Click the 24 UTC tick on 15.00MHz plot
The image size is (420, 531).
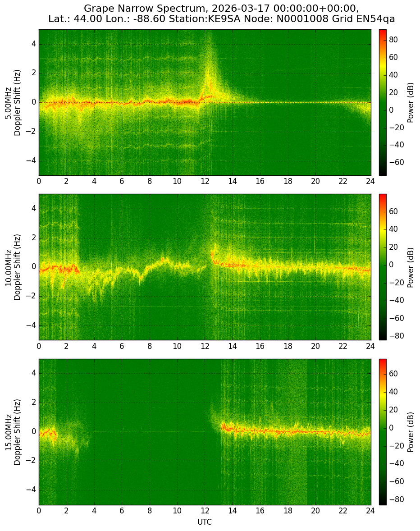point(370,511)
